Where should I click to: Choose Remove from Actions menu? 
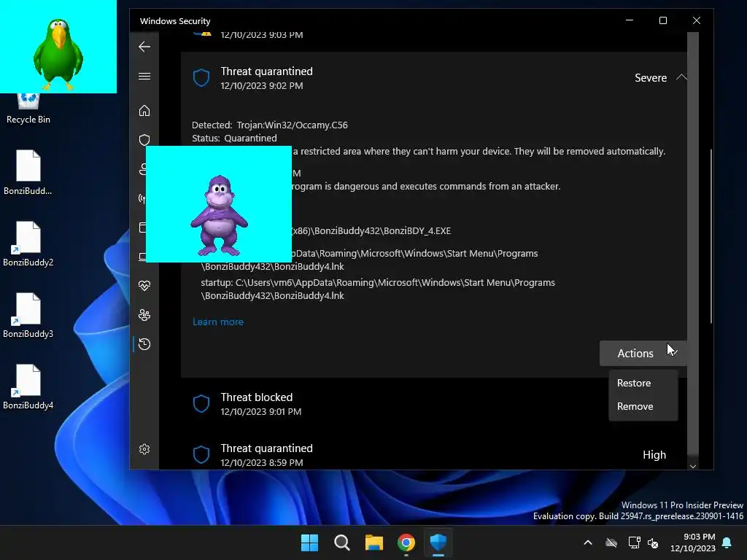(x=643, y=406)
